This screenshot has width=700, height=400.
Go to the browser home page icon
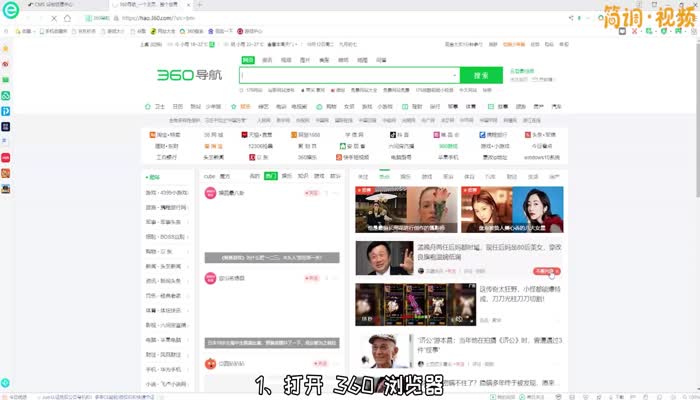tap(67, 18)
